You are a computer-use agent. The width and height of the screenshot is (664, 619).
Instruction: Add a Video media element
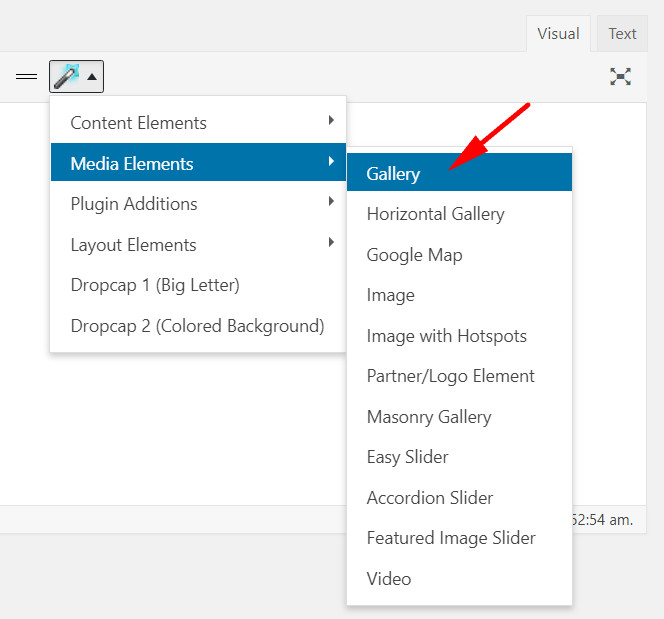point(459,579)
